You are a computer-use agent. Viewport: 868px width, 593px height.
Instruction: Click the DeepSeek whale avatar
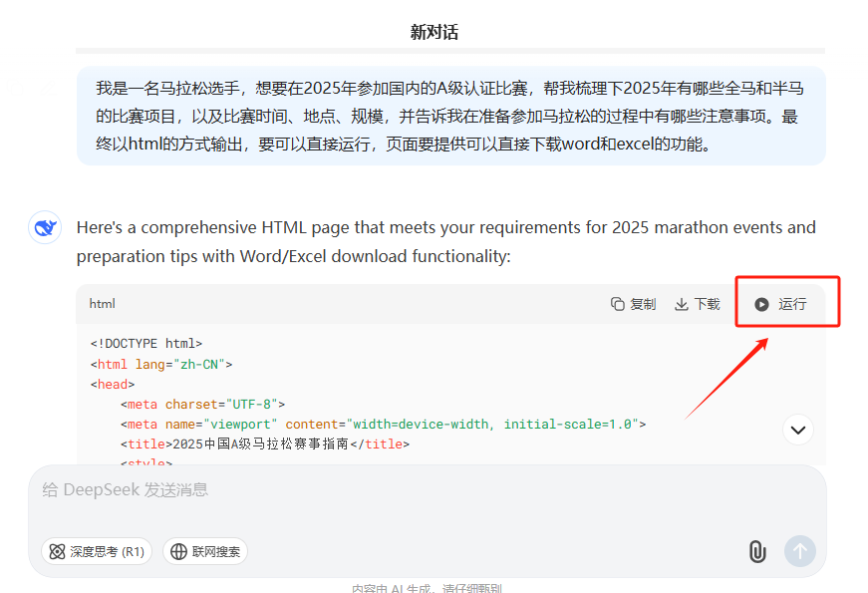point(45,228)
